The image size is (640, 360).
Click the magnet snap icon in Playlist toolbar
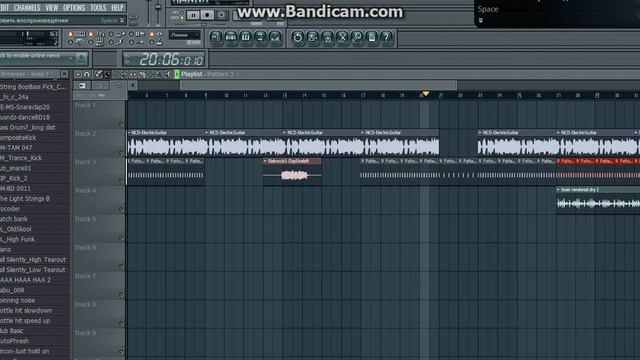point(87,74)
